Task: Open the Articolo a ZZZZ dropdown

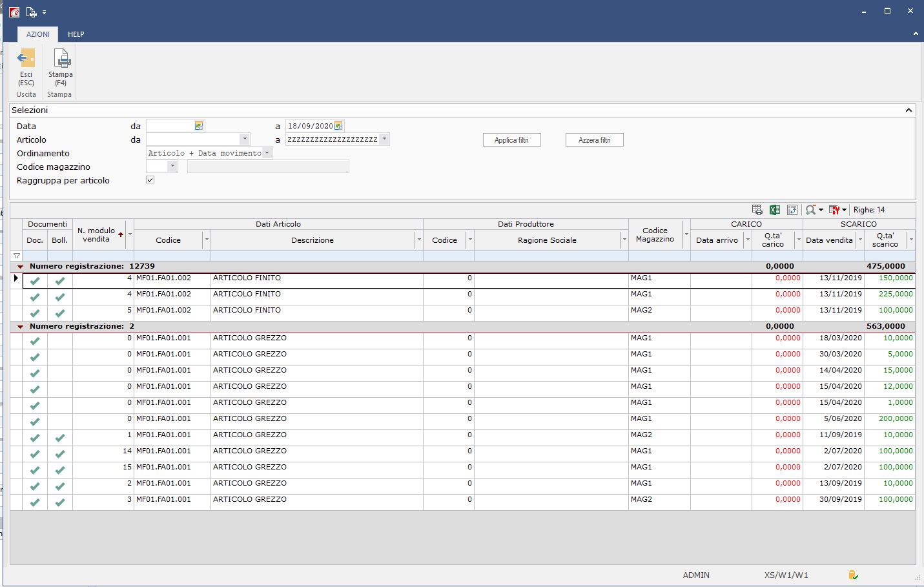Action: tap(384, 139)
